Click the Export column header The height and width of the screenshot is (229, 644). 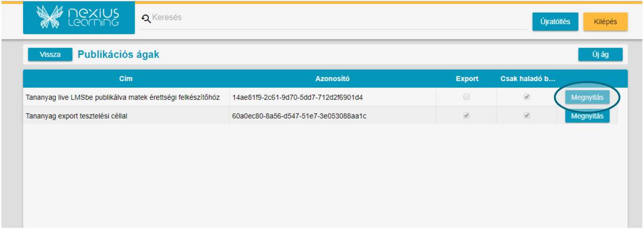point(467,79)
